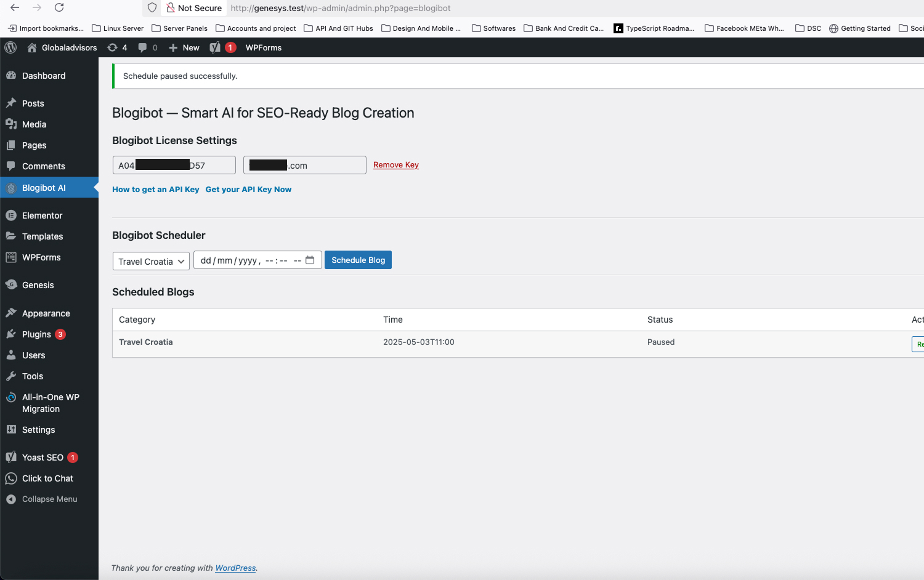
Task: Open the + New menu in the admin bar
Action: (x=184, y=47)
